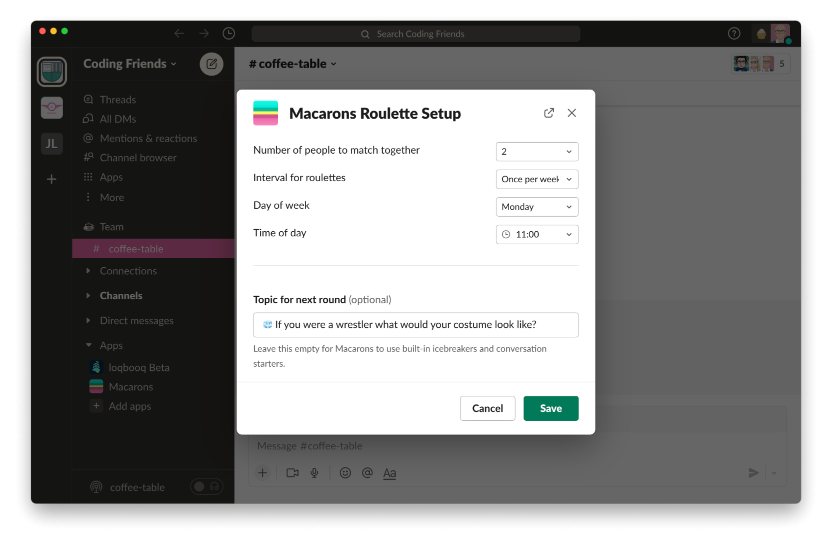This screenshot has width=832, height=544.
Task: Open the Coding Friends workspace menu
Action: (129, 64)
